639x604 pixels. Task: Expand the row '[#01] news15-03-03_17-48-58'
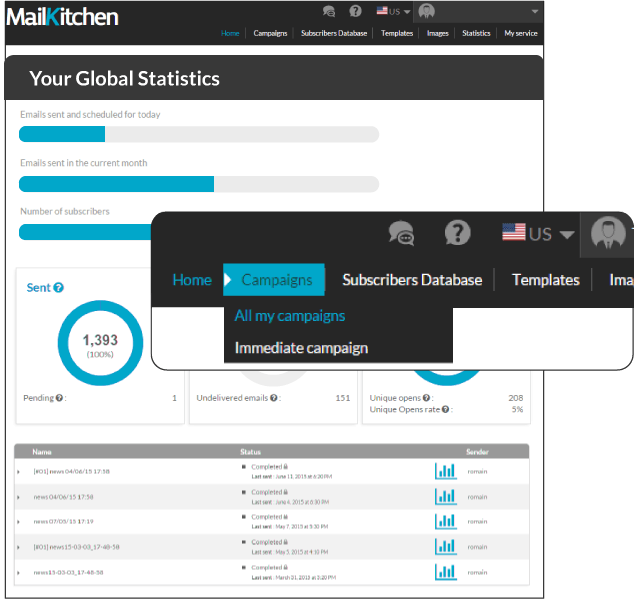click(18, 547)
